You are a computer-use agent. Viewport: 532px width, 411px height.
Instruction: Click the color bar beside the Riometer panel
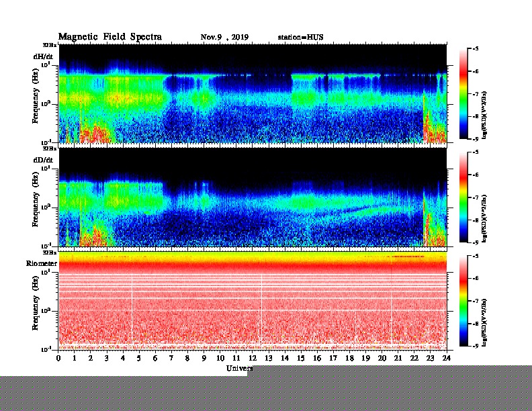463,301
